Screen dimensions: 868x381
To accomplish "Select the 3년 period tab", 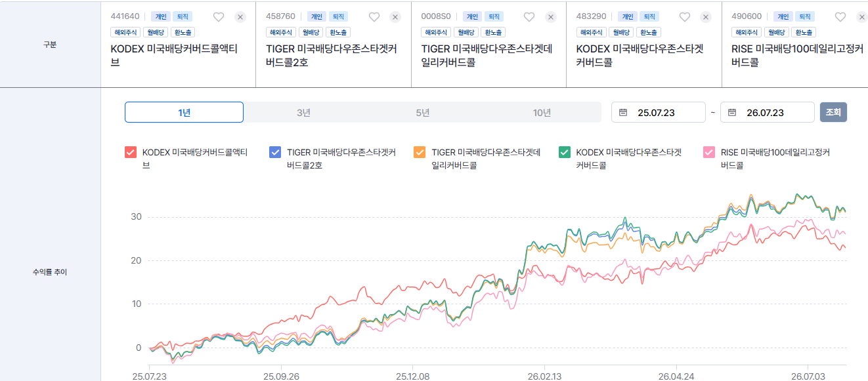I will tap(303, 112).
